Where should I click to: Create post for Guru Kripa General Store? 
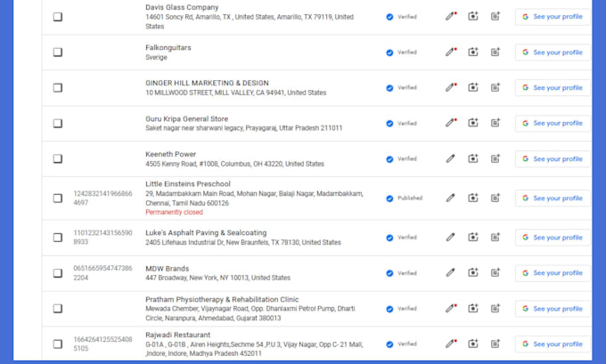[495, 123]
